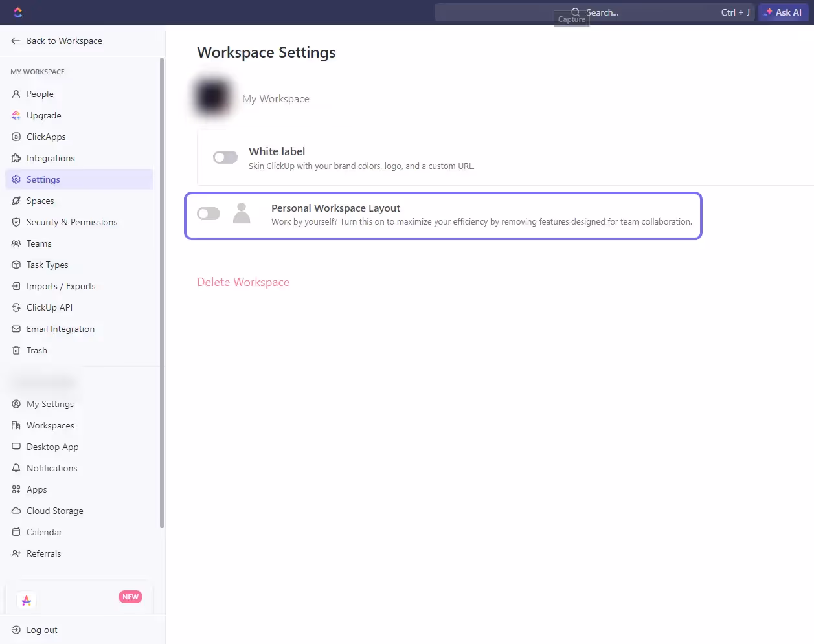Screen dimensions: 814x644
Task: Open the Trash icon
Action: point(15,350)
